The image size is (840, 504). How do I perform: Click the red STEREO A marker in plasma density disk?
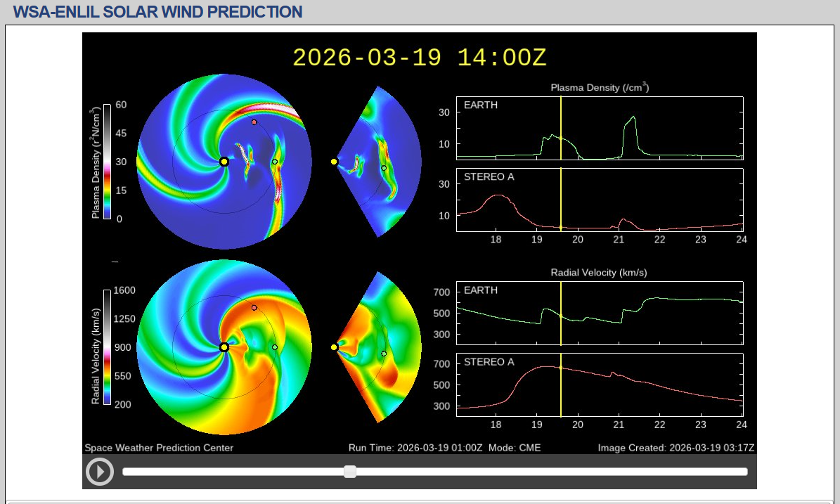[254, 122]
